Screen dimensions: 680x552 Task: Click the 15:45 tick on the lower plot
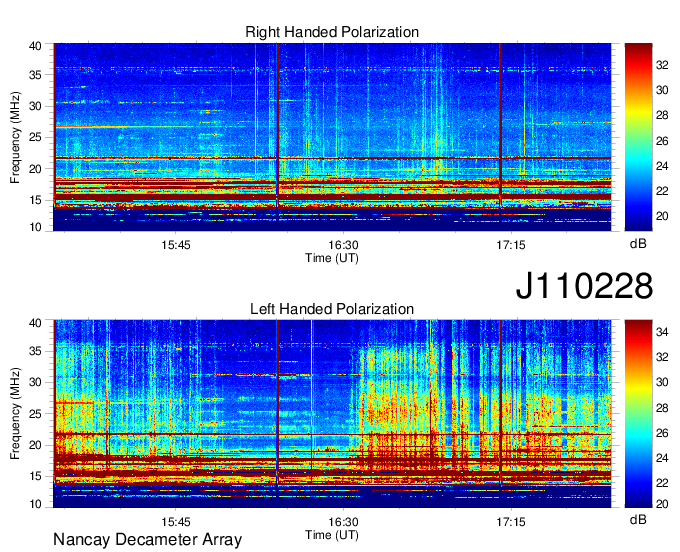click(176, 522)
